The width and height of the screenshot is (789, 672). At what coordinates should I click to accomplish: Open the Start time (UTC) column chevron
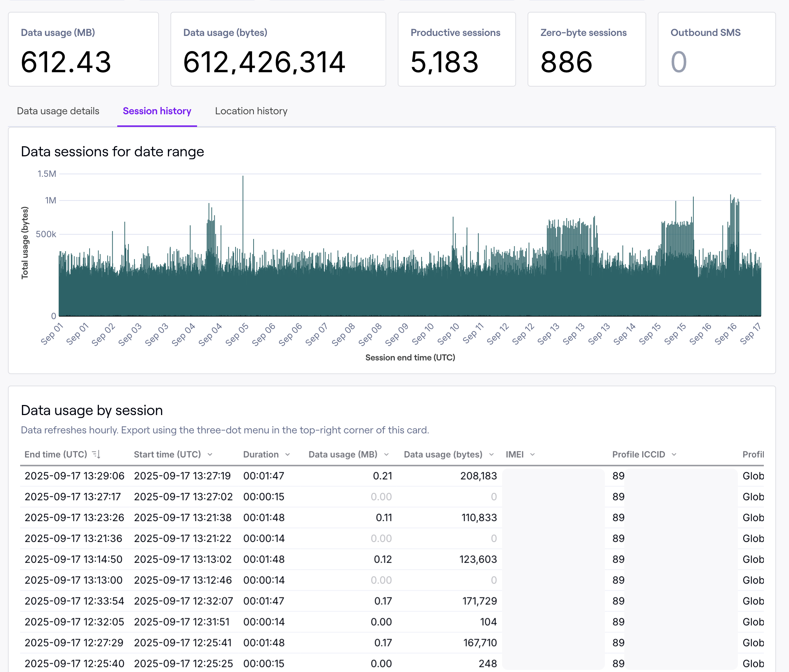[x=210, y=455]
